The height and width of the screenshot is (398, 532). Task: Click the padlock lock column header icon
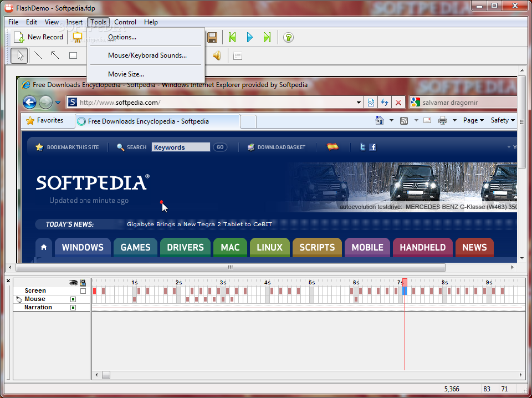click(83, 282)
